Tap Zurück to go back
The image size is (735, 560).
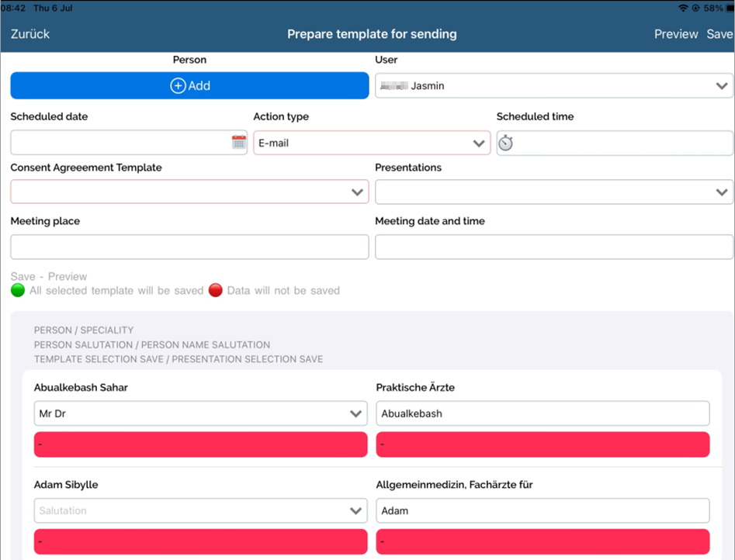(x=30, y=34)
